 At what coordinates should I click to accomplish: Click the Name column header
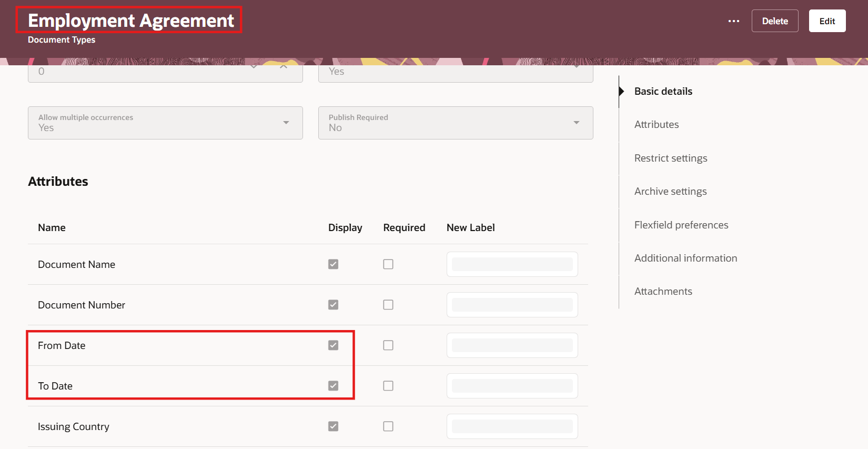tap(52, 227)
